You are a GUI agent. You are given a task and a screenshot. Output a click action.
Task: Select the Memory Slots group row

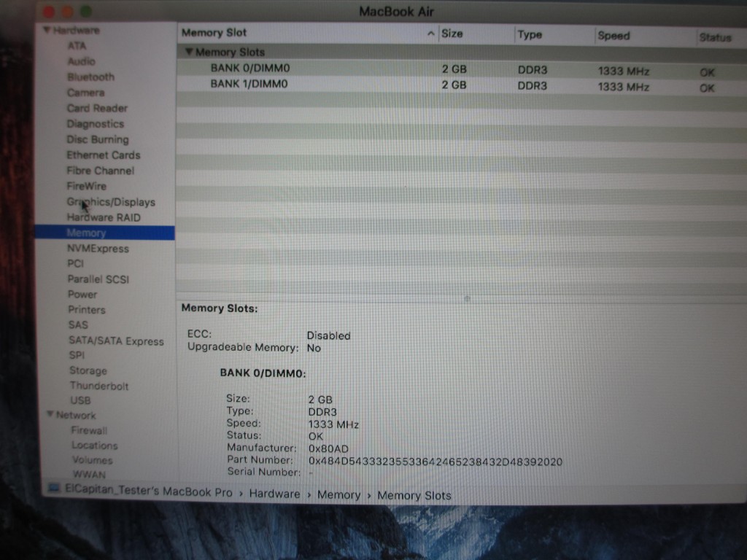coord(462,52)
